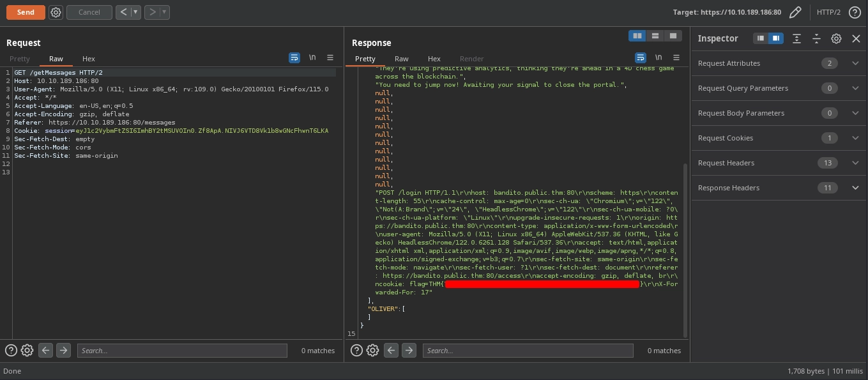Select side-by-side layout view toggle
The image size is (868, 380).
click(x=637, y=36)
